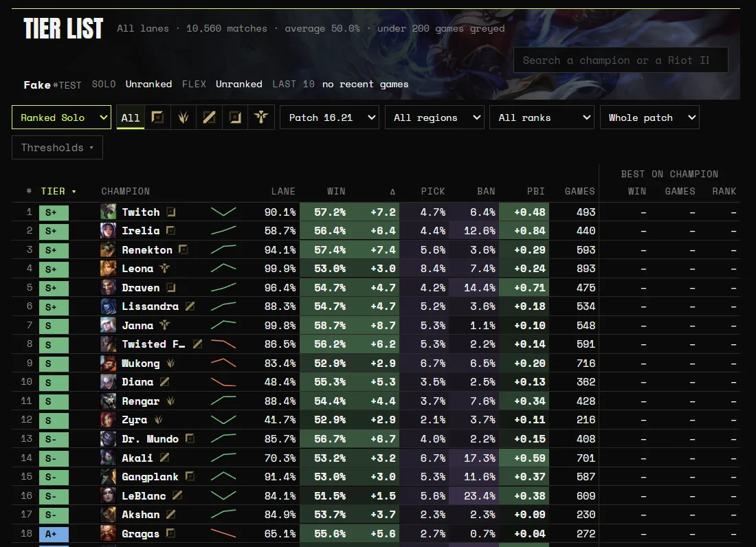
Task: Sort table by PICK column
Action: coord(433,191)
